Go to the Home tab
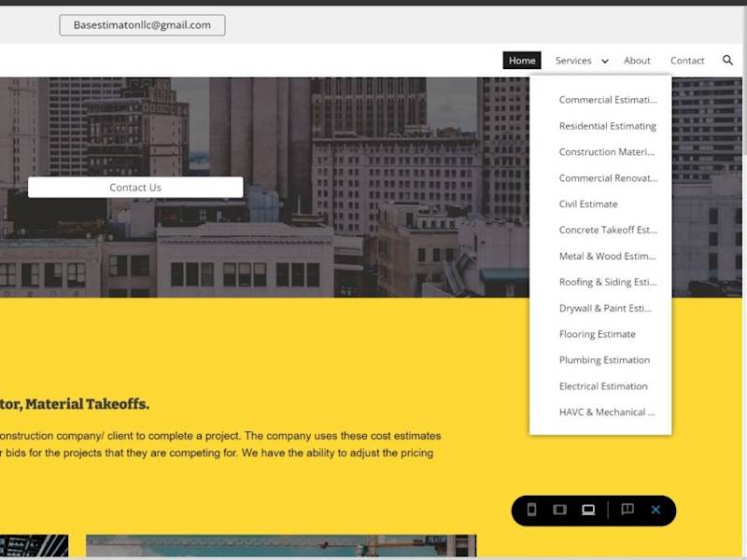This screenshot has height=560, width=747. pos(522,61)
